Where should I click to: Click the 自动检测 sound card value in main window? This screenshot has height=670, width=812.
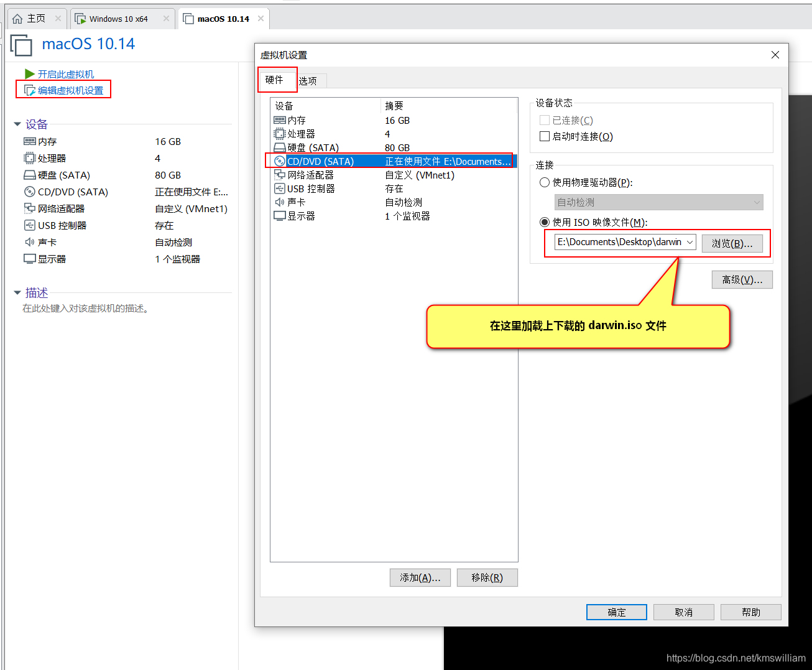pos(173,242)
